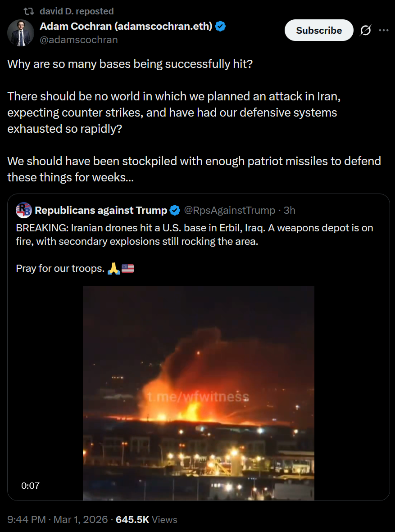Open the david D. reposted link

click(77, 11)
